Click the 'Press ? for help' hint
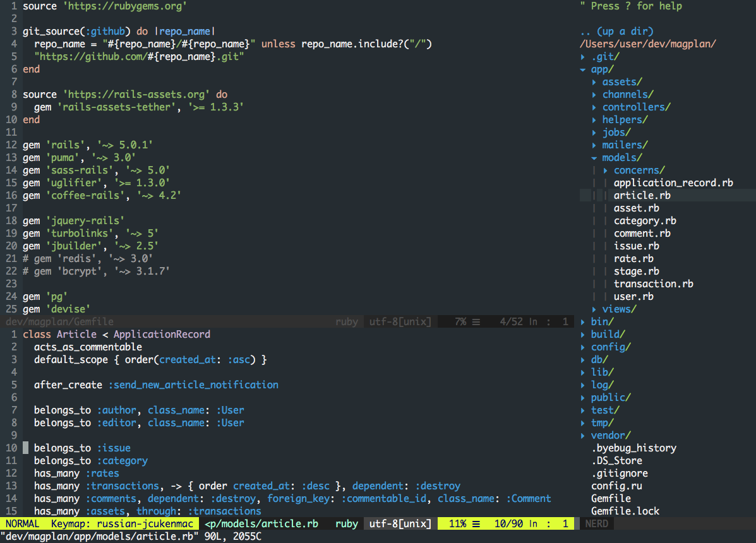This screenshot has width=756, height=543. point(631,6)
